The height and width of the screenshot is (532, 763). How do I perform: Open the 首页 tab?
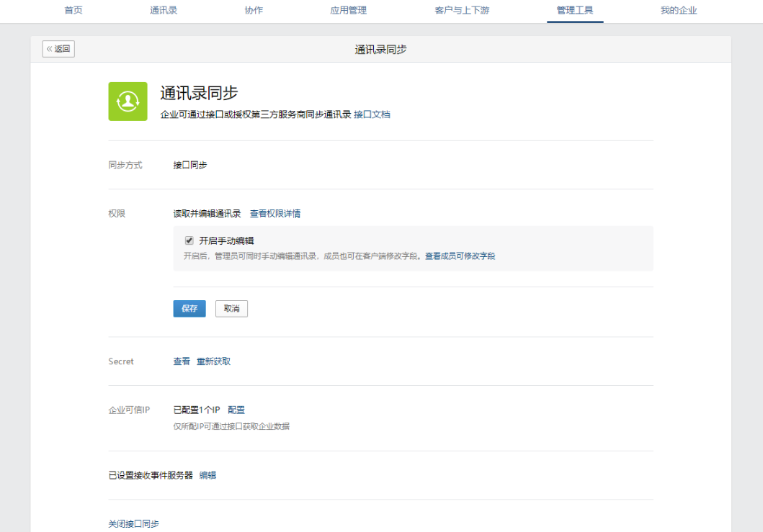73,11
